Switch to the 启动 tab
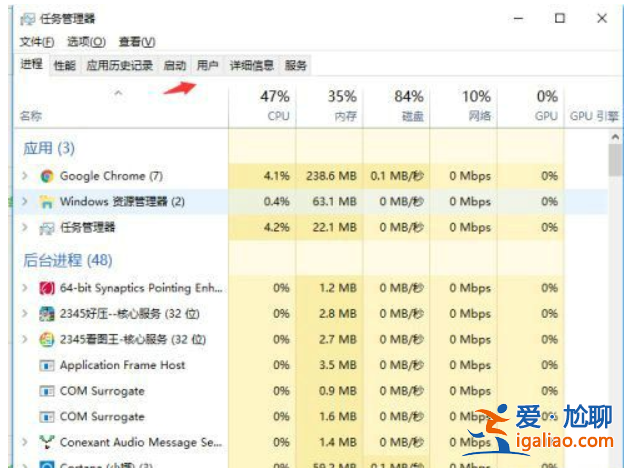 click(175, 65)
